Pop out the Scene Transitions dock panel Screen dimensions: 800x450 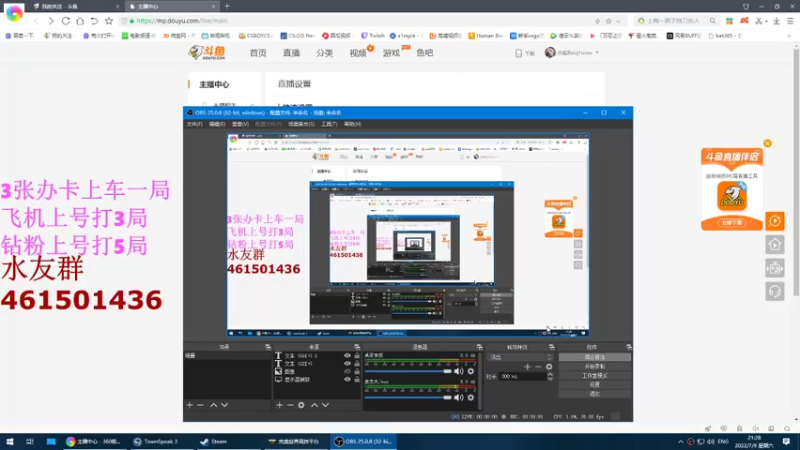click(552, 347)
